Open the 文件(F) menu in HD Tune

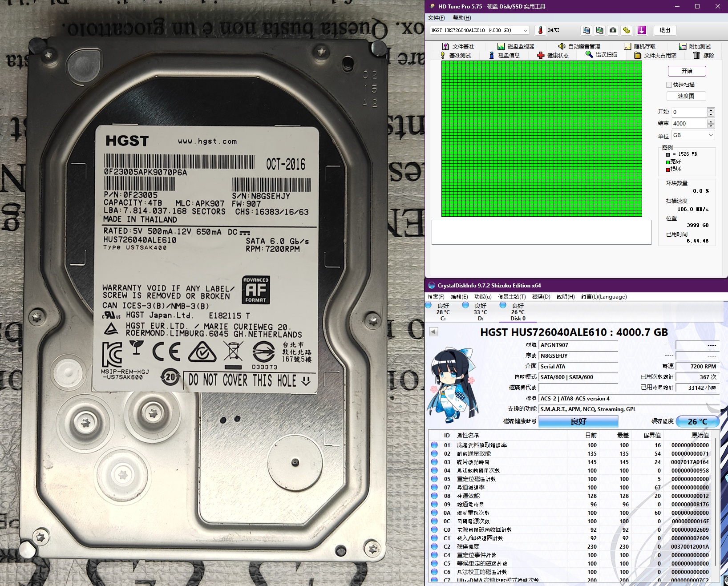click(436, 18)
